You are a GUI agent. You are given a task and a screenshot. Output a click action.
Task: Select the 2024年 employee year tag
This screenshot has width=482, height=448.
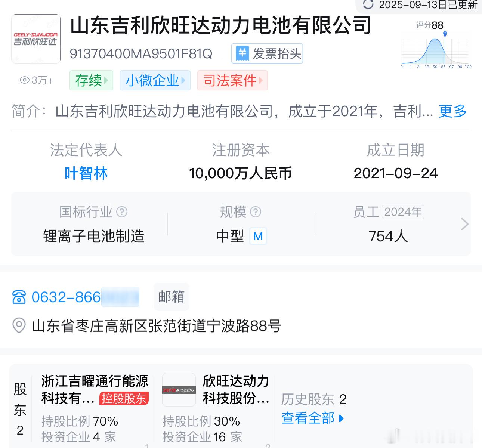pyautogui.click(x=403, y=212)
